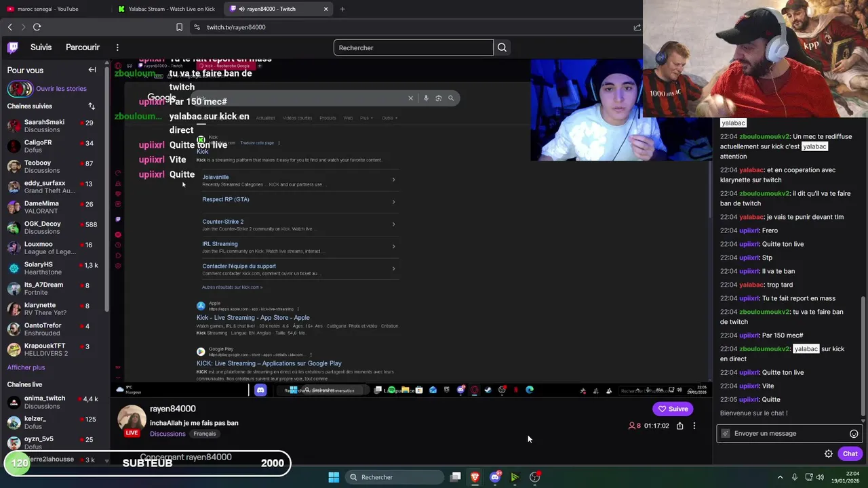Image resolution: width=868 pixels, height=488 pixels.
Task: Click the Suivre follow button
Action: click(673, 409)
